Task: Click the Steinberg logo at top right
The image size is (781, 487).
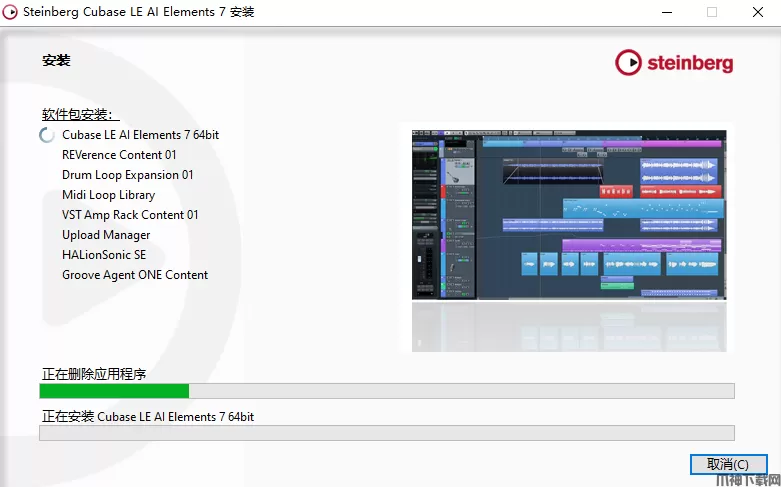Action: (x=674, y=63)
